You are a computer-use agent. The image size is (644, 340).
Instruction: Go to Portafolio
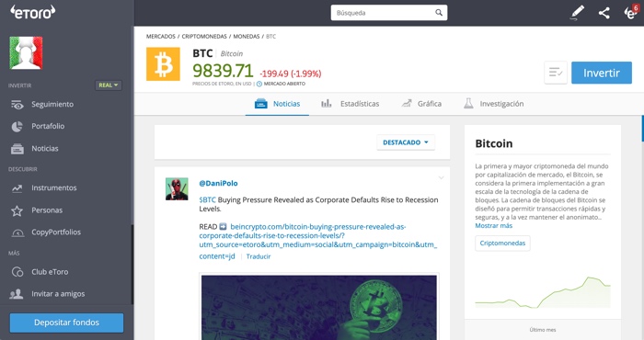coord(48,126)
